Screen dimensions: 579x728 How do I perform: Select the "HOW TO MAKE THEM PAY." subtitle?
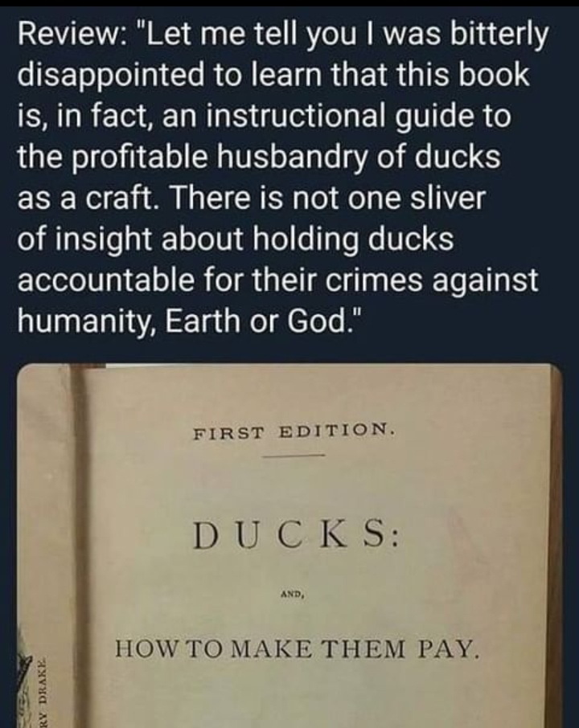(296, 649)
